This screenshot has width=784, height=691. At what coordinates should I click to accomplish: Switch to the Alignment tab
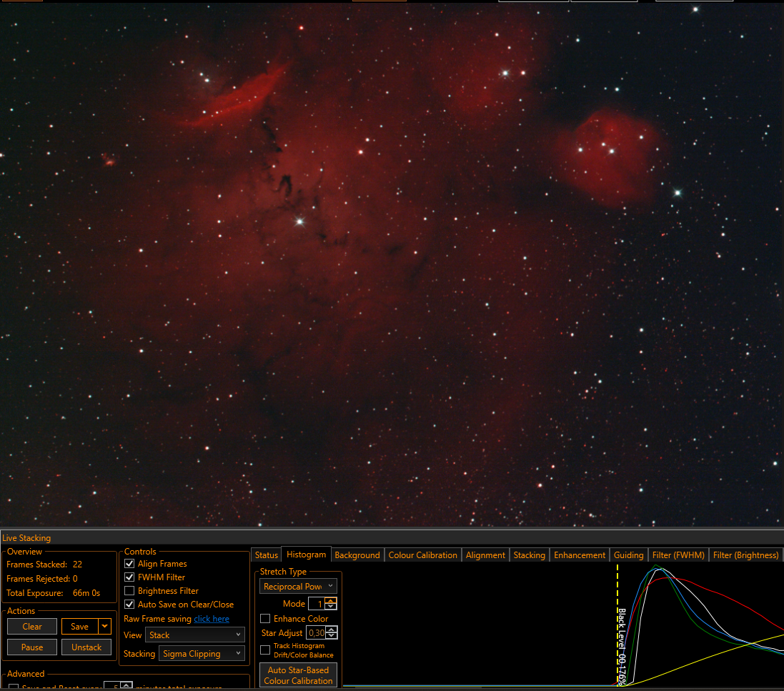point(485,555)
